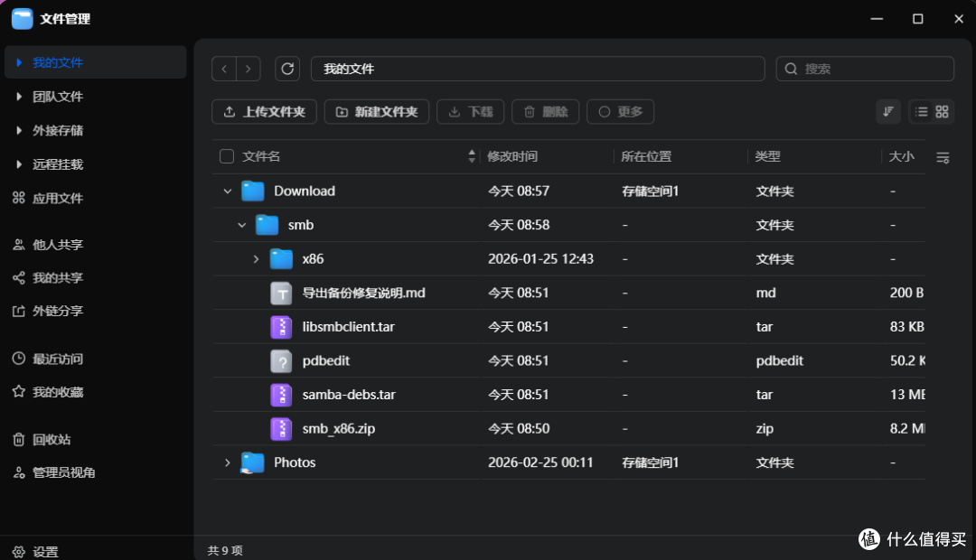This screenshot has height=560, width=976.
Task: Select the Photos folder name
Action: (x=295, y=462)
